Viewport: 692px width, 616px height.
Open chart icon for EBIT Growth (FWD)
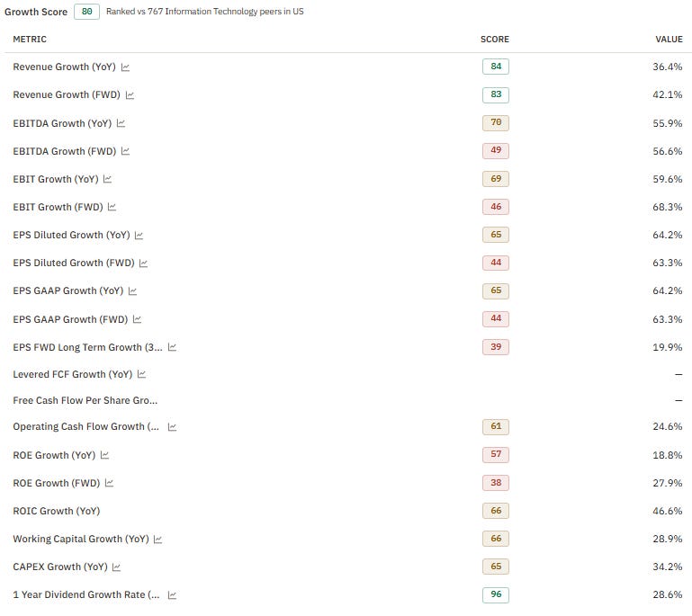(112, 207)
